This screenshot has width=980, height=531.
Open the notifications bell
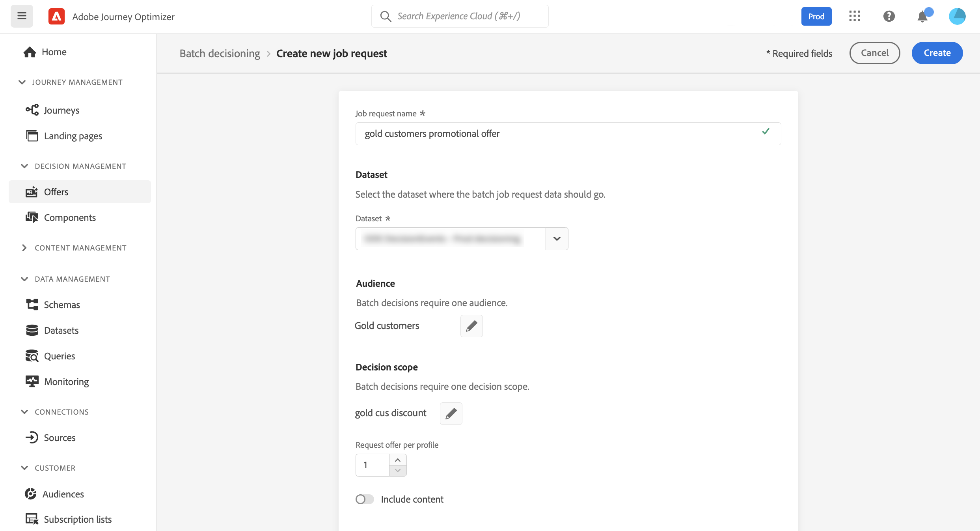tap(922, 17)
